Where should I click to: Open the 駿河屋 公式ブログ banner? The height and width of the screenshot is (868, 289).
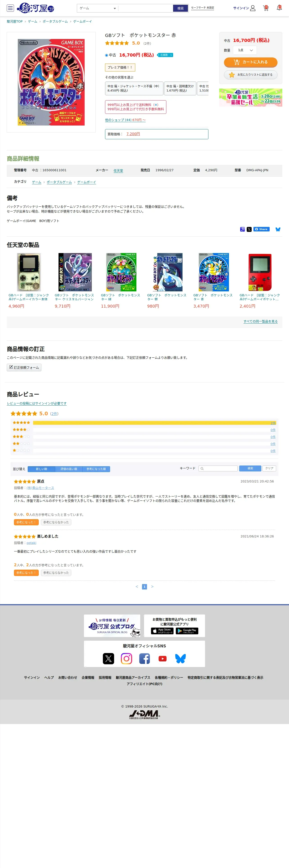tap(112, 626)
